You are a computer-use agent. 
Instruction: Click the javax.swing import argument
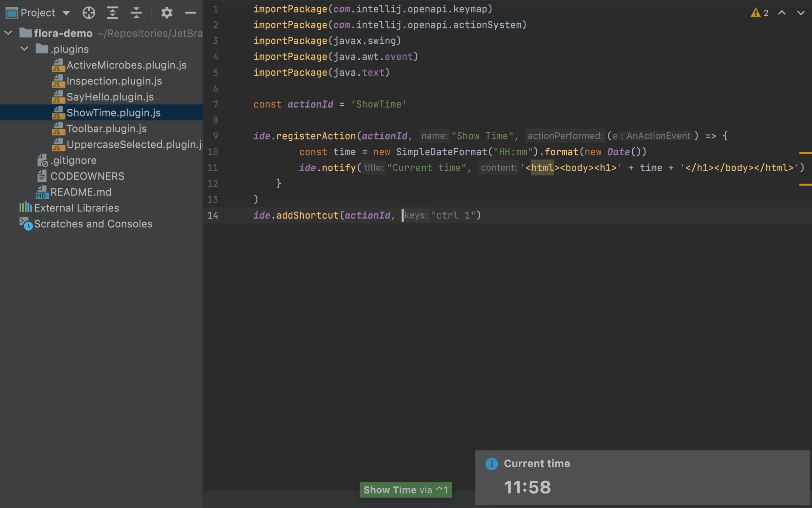(364, 41)
